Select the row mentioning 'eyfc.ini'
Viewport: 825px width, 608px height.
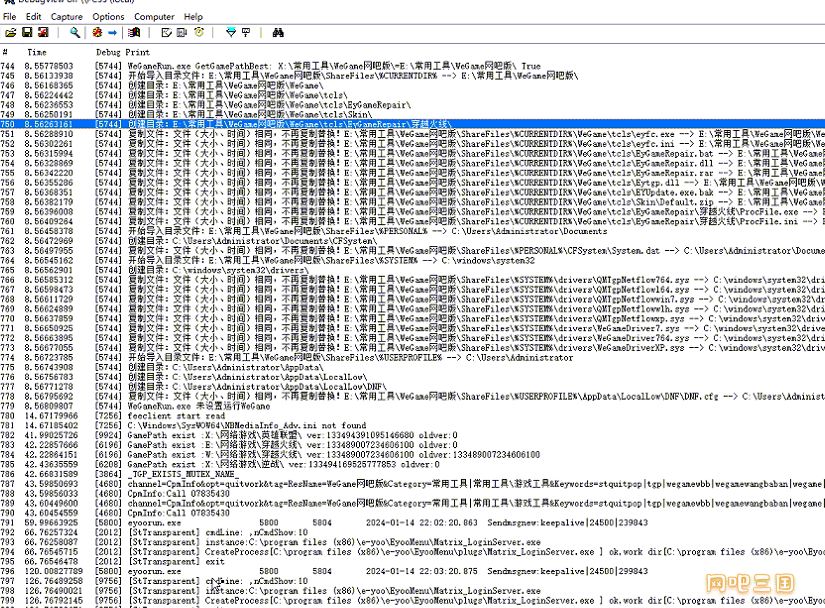(x=412, y=144)
